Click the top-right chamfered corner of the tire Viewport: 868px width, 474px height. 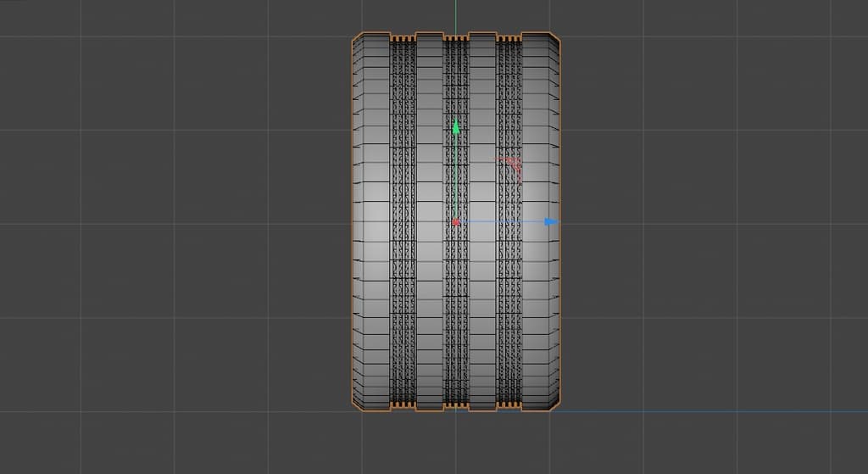pos(555,39)
